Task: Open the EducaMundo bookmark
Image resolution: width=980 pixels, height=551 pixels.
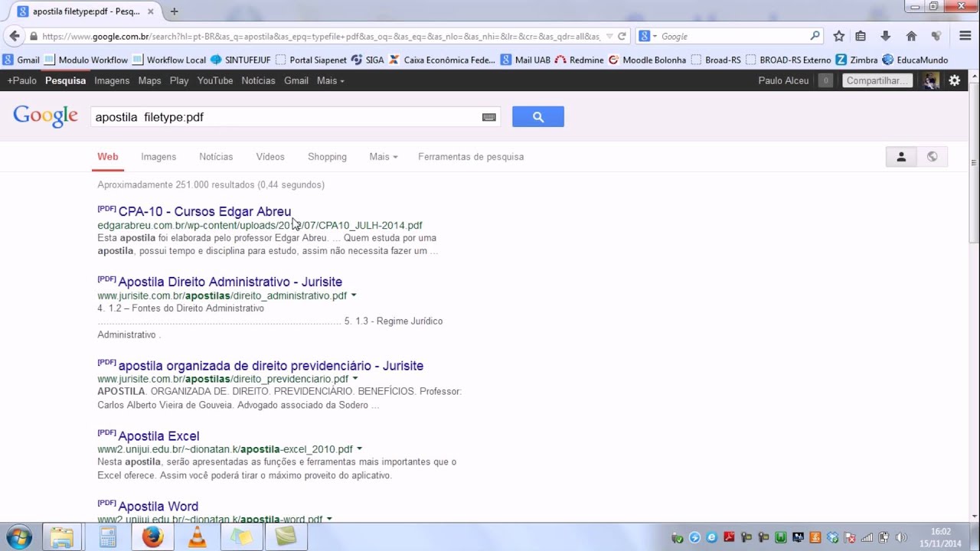Action: coord(915,60)
